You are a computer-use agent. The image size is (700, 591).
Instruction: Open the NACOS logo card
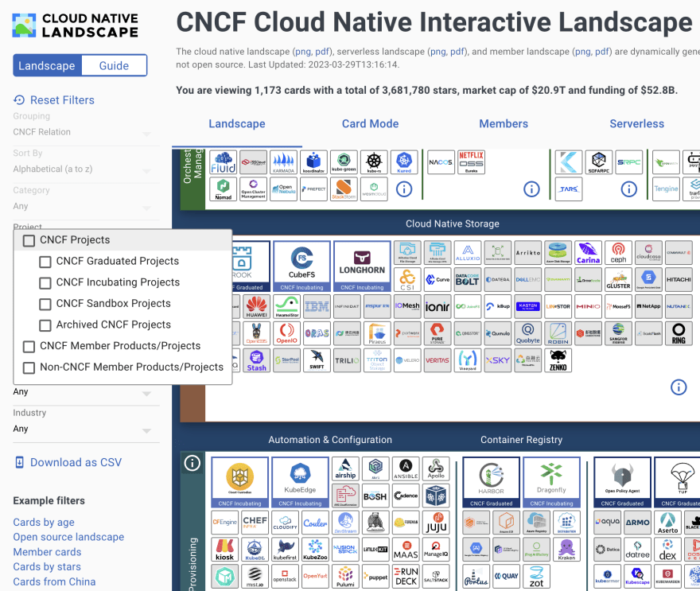point(441,162)
